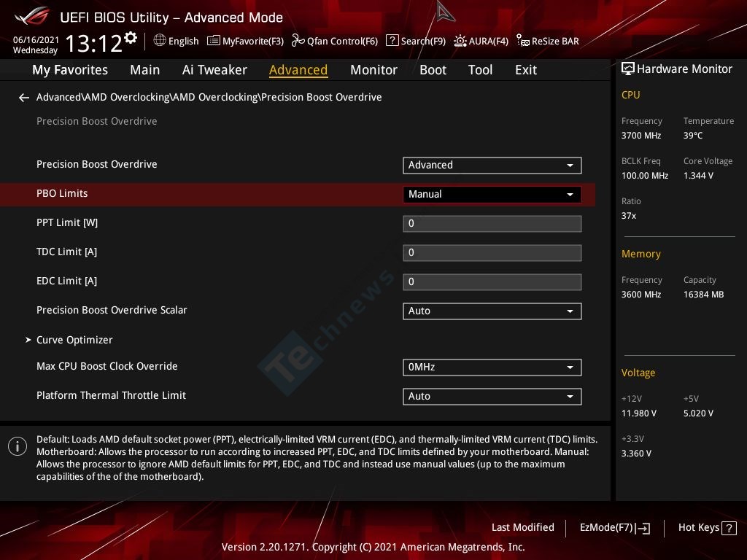Click the back arrow in breadcrumb

[x=24, y=98]
